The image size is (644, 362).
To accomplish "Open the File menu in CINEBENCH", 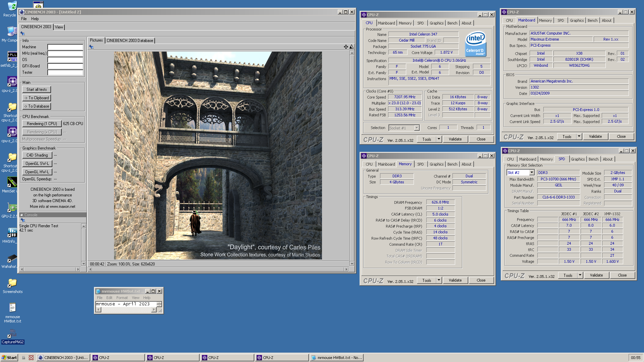I will [24, 19].
